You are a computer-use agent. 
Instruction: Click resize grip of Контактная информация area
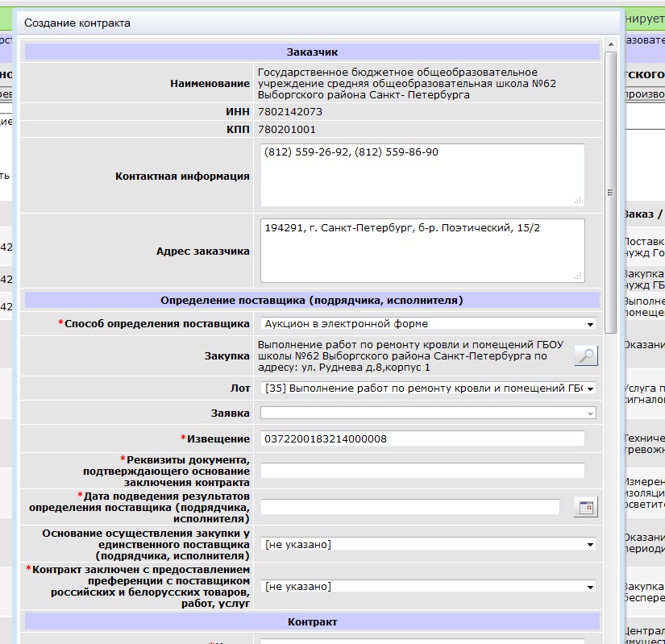click(x=578, y=201)
